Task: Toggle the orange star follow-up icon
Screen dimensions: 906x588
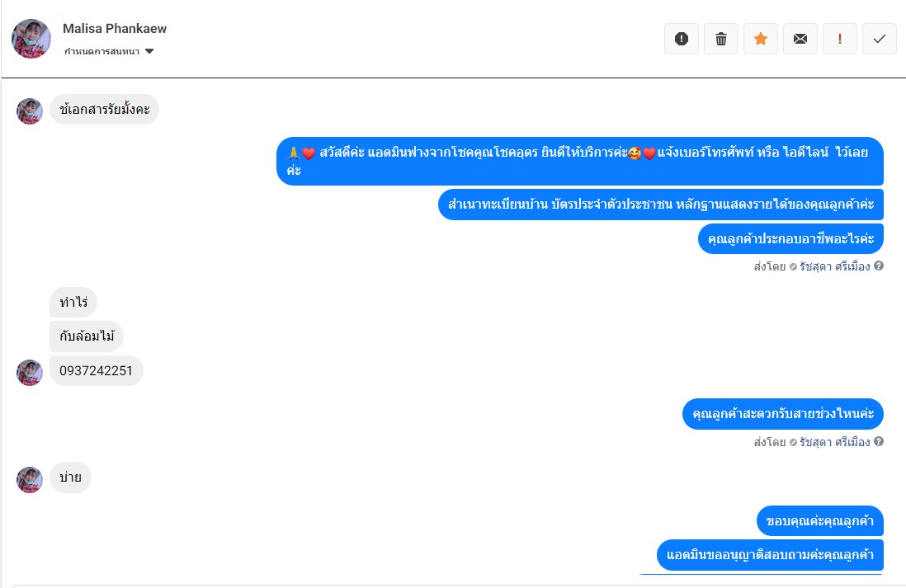Action: coord(761,39)
